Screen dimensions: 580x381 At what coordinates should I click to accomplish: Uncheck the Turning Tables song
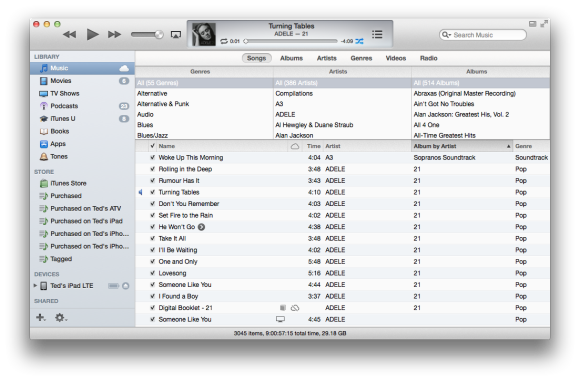click(152, 192)
